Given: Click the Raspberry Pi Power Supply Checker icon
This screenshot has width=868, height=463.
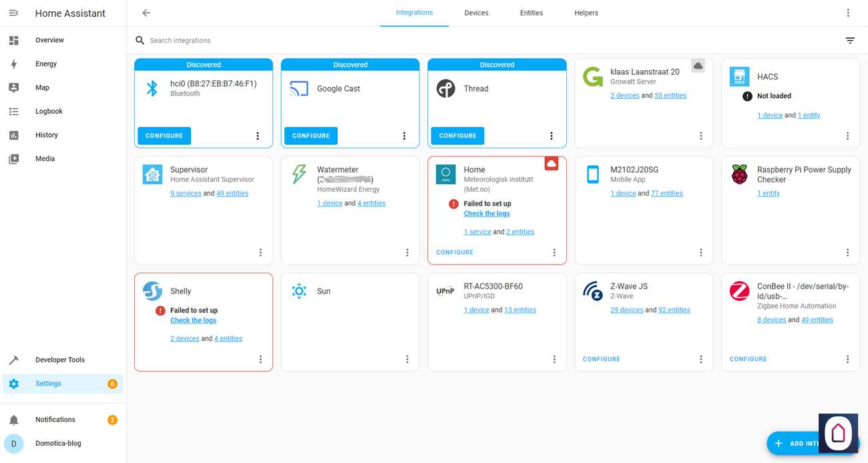Looking at the screenshot, I should coord(739,175).
